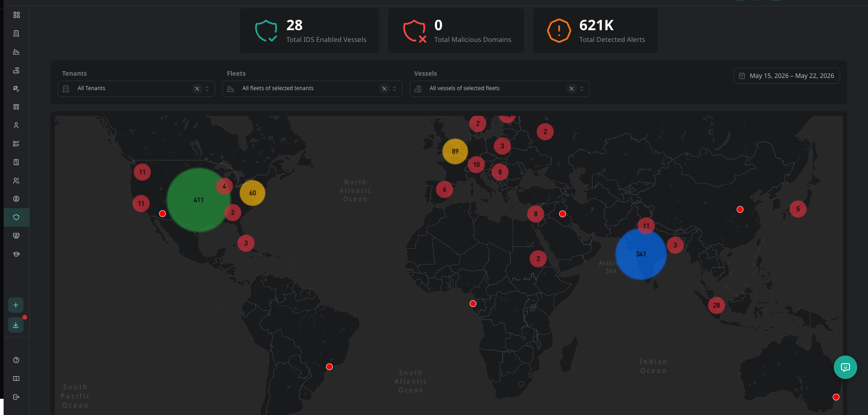Click the green 411 cluster on map

pos(199,200)
